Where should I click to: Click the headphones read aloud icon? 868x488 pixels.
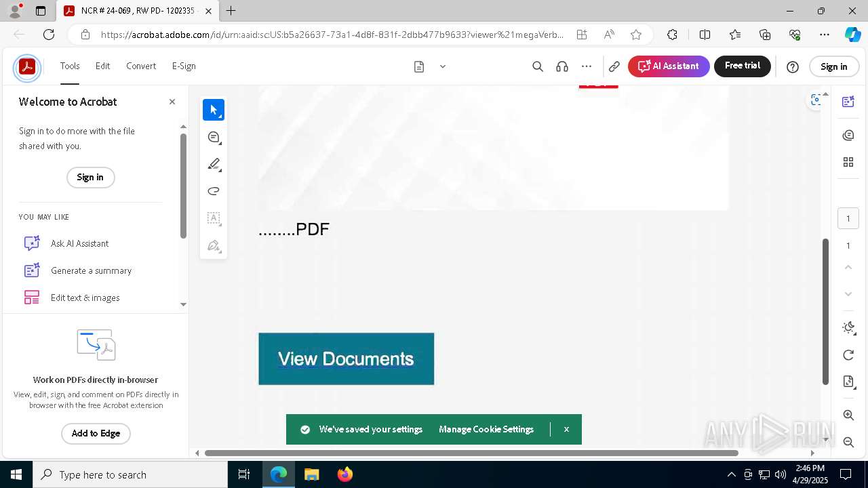tap(562, 66)
